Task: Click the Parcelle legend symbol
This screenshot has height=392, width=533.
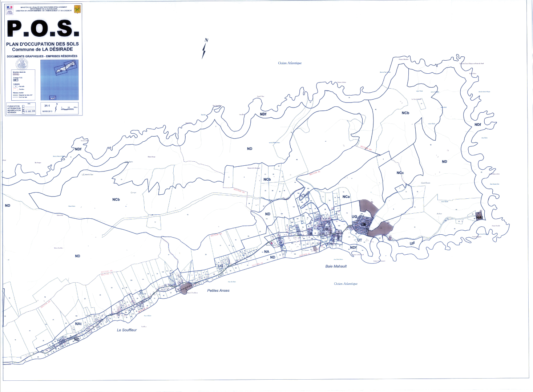Action: (x=16, y=86)
